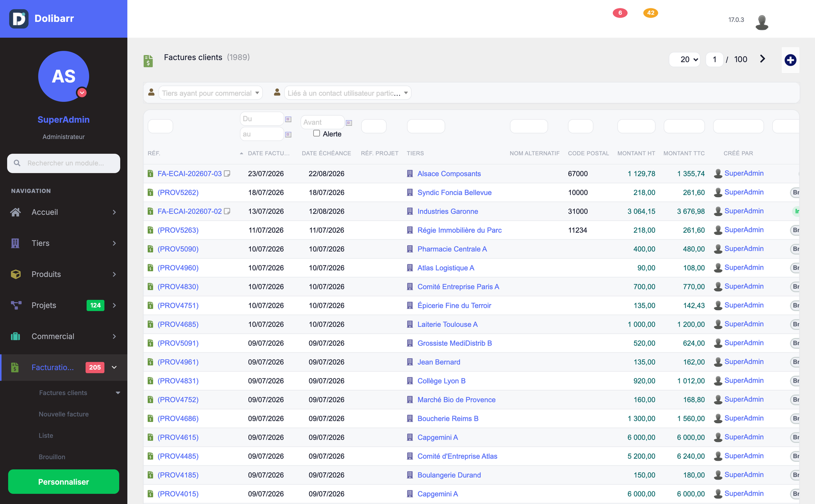Expand the Commercial menu chevron
This screenshot has height=504, width=815.
pos(114,336)
